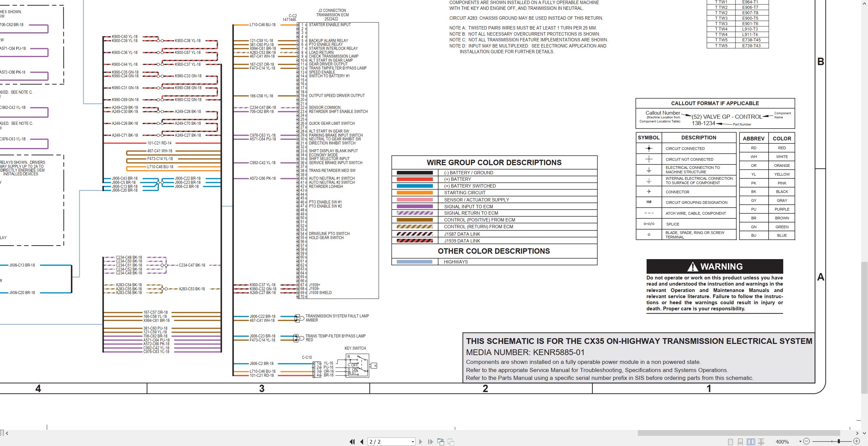Click the vertical scrollbar thumb

click(x=865, y=328)
